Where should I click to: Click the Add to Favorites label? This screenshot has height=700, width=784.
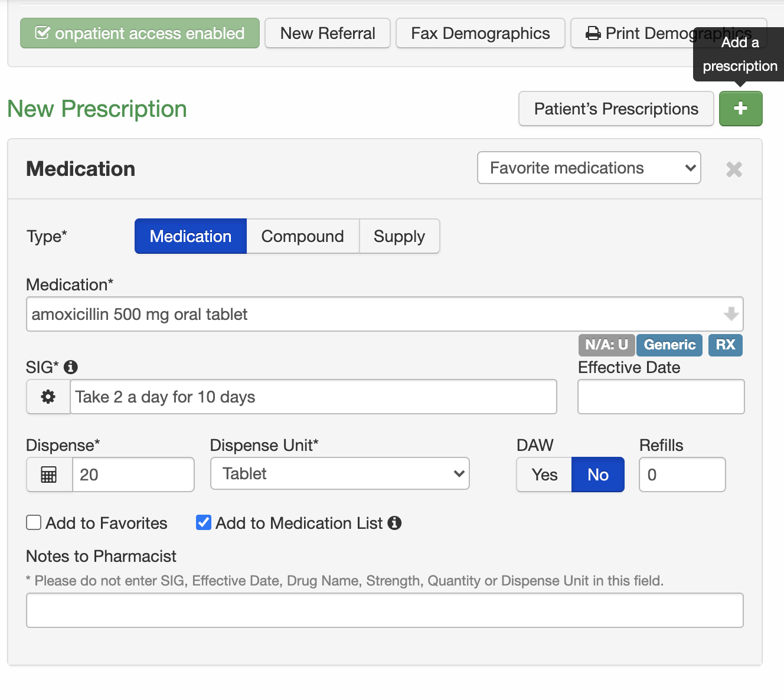pyautogui.click(x=106, y=523)
